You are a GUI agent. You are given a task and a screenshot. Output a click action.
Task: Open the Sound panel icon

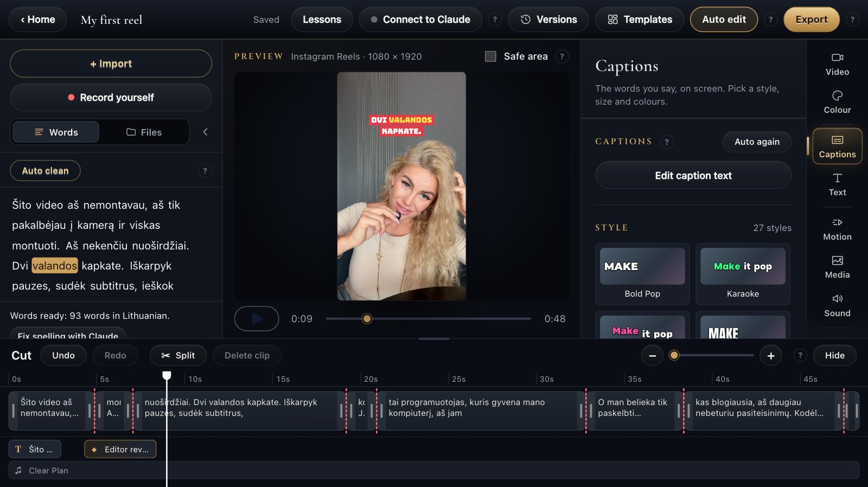point(837,306)
